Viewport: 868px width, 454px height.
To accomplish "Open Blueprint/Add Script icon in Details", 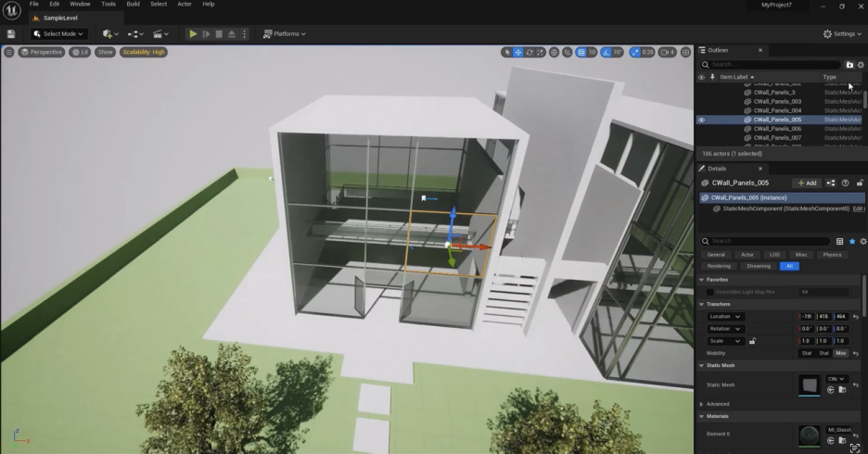I will (830, 183).
